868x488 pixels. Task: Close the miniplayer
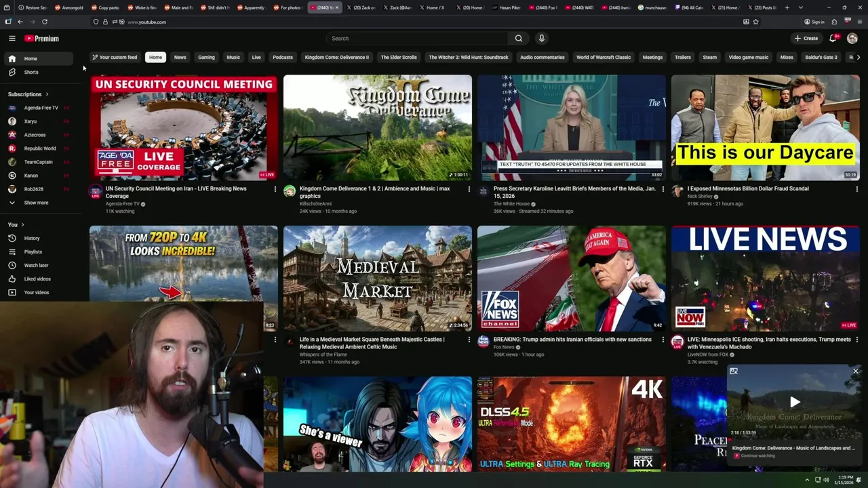click(x=856, y=371)
